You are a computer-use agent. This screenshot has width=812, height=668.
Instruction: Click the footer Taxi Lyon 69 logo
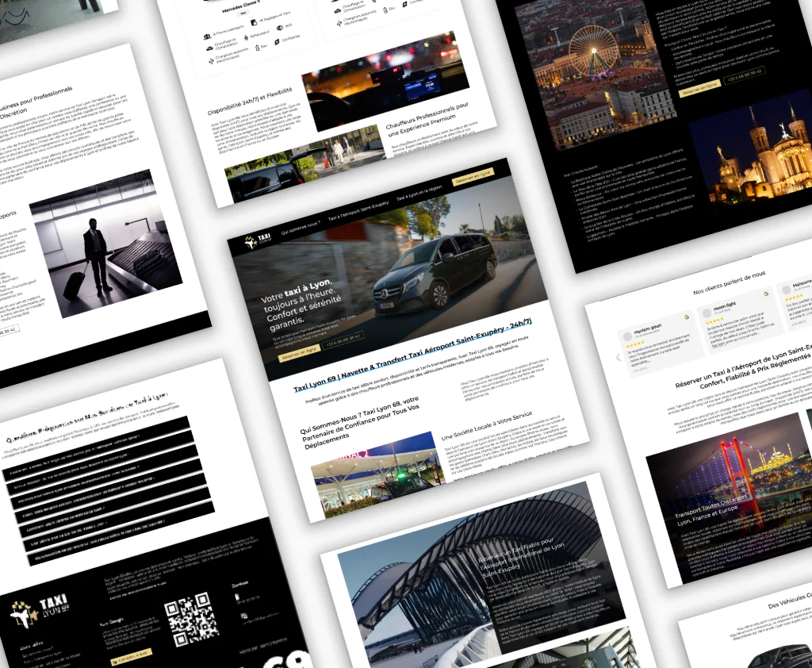click(38, 613)
